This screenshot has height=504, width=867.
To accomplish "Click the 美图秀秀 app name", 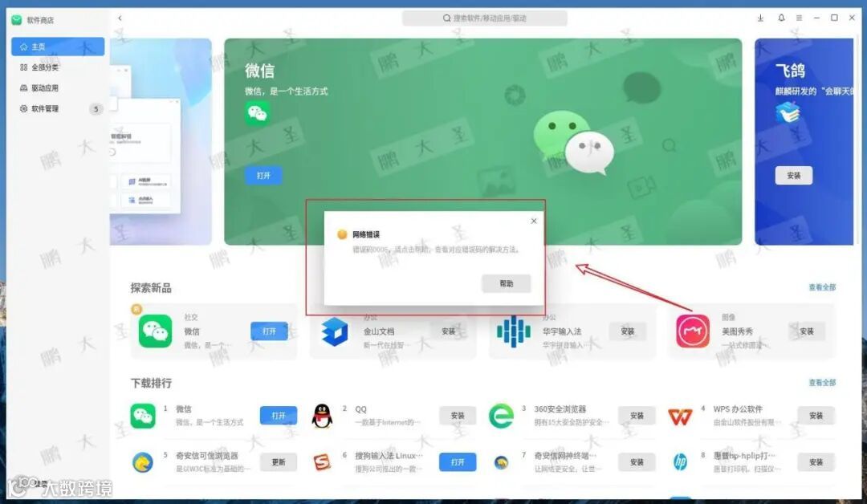I will pos(737,331).
